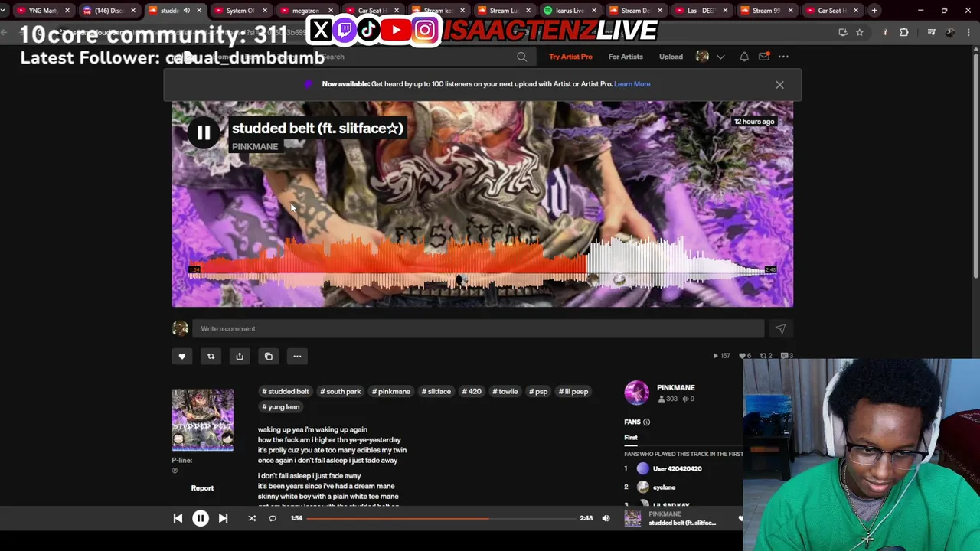The image size is (980, 551).
Task: Bookmark this page with the star icon
Action: 860,32
